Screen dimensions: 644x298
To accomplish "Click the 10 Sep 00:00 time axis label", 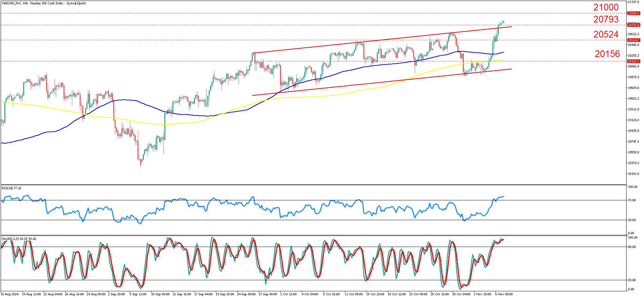I will [160, 294].
